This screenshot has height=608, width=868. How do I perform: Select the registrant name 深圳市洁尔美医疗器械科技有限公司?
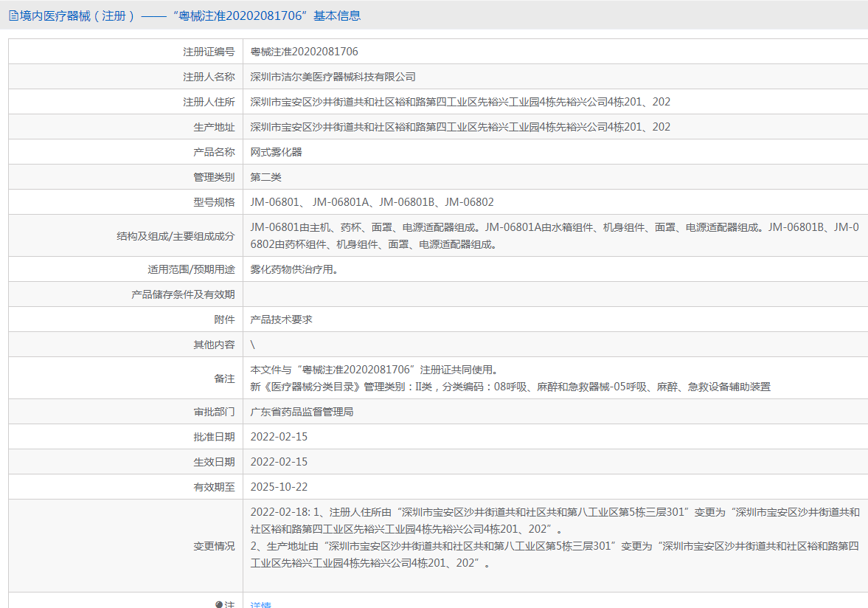click(333, 77)
